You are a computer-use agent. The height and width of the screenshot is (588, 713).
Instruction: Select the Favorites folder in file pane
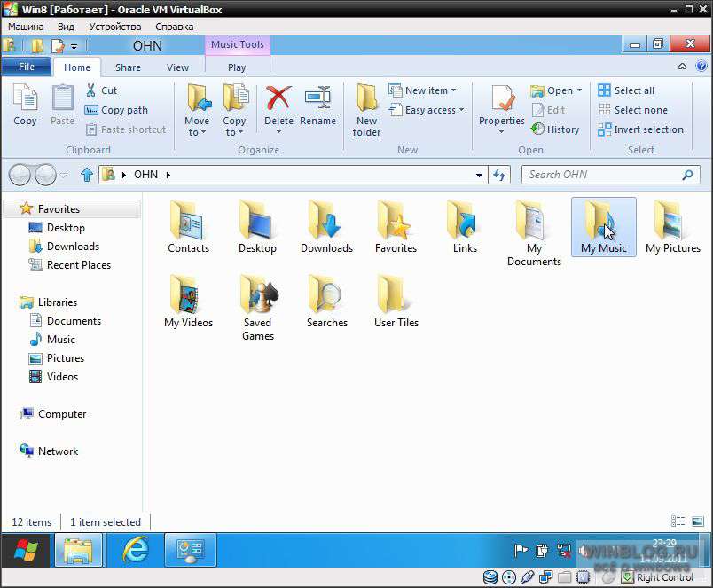tap(396, 227)
